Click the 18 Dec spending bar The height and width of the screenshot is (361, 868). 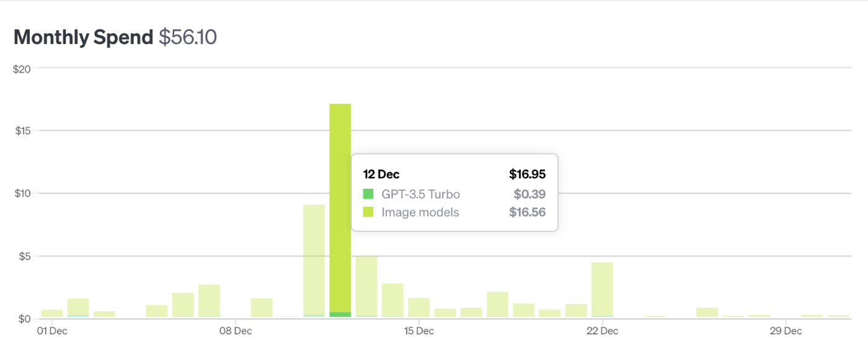tap(497, 305)
